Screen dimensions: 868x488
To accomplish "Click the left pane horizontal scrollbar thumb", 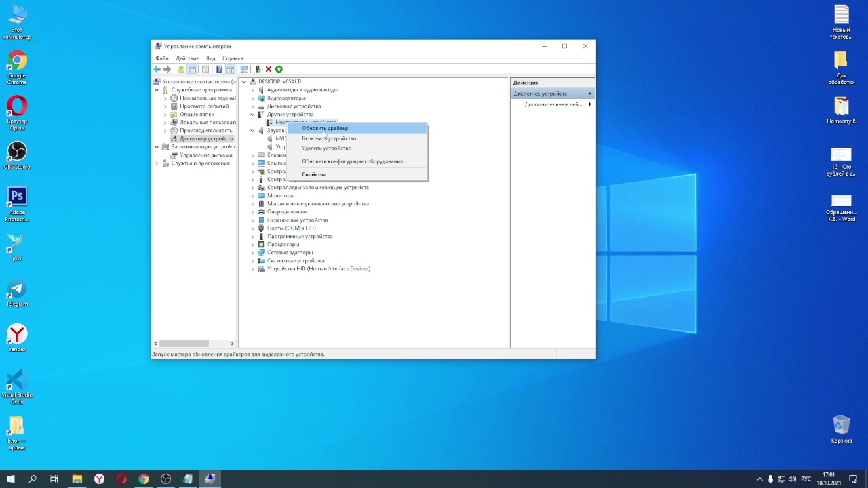I will (x=184, y=344).
